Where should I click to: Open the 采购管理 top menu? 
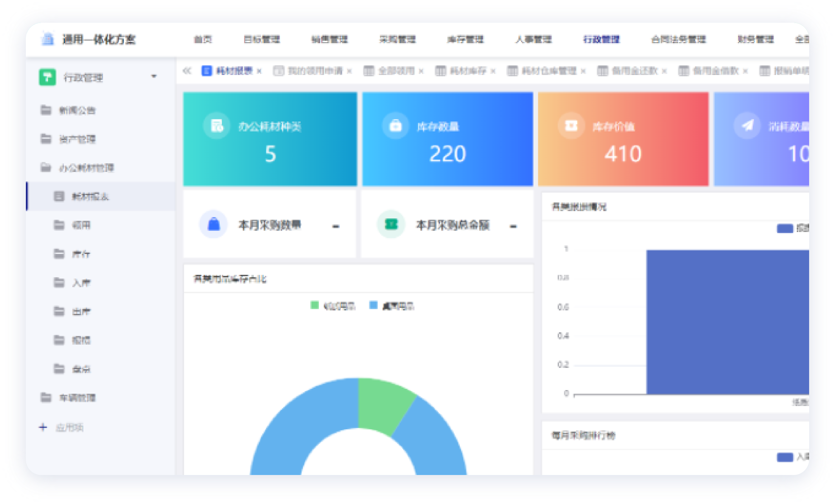(x=397, y=39)
